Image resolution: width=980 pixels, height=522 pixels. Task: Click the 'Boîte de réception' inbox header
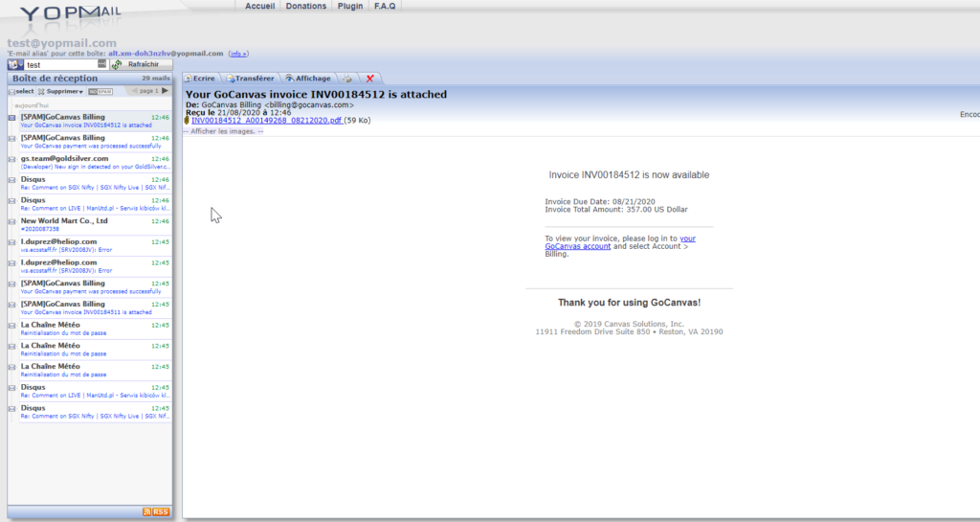pos(55,79)
